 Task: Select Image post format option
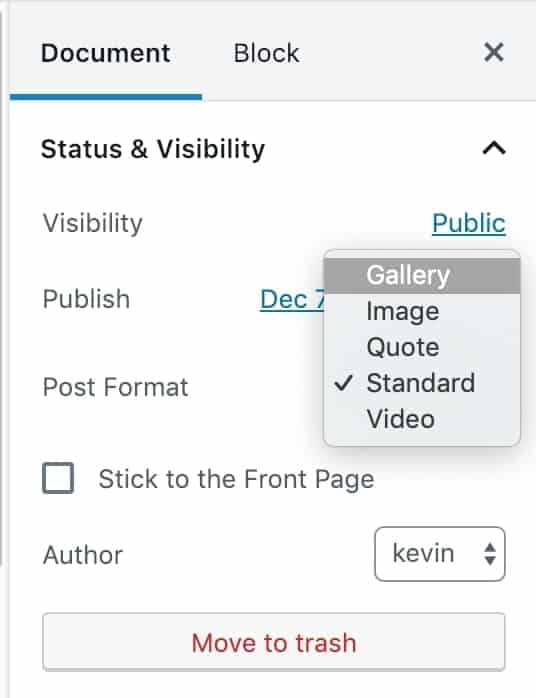coord(422,311)
